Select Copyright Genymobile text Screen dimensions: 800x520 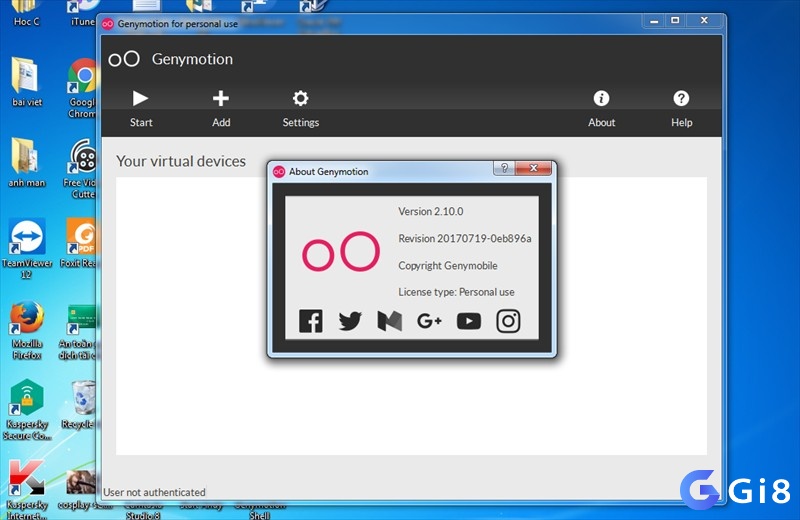point(447,265)
